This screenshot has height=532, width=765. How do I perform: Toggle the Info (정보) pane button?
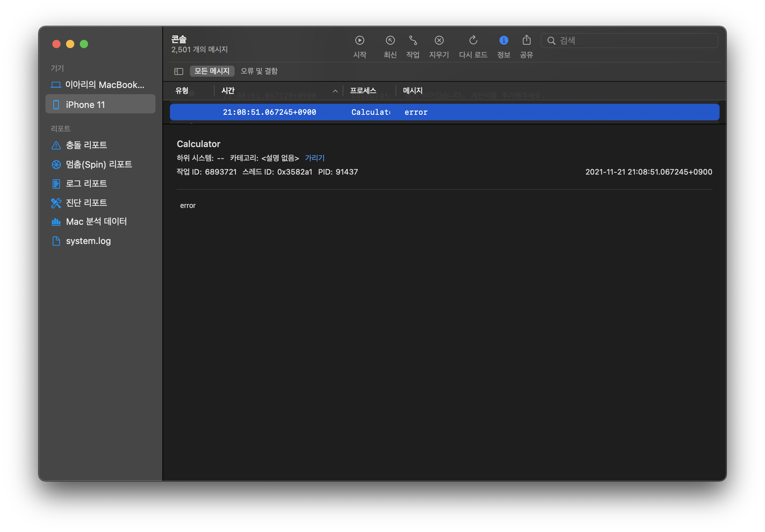[504, 41]
